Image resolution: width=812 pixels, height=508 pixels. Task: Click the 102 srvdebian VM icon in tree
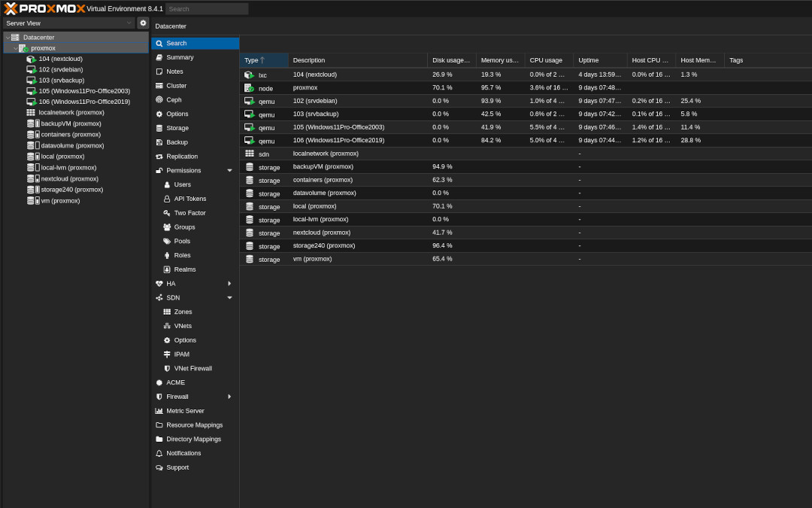(x=31, y=69)
